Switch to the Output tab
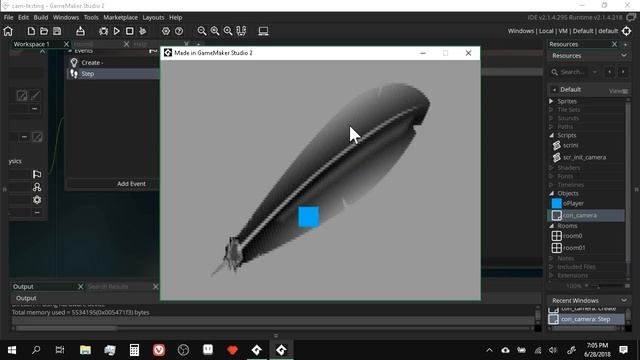 pyautogui.click(x=23, y=287)
